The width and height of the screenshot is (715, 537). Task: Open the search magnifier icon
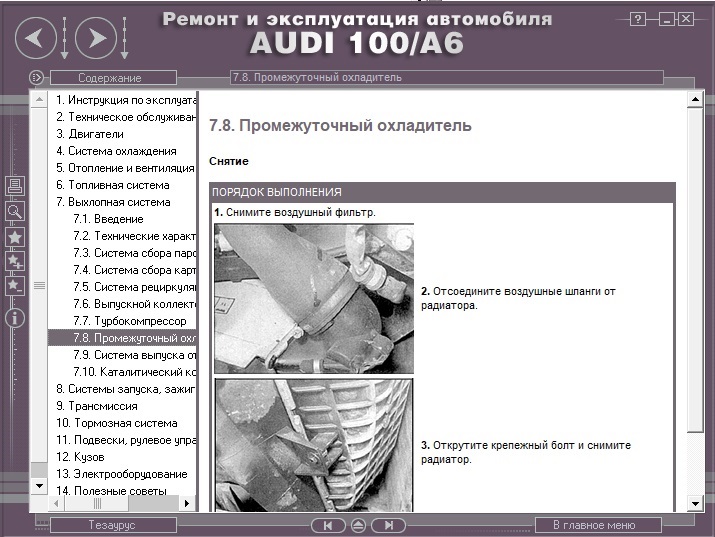(15, 212)
